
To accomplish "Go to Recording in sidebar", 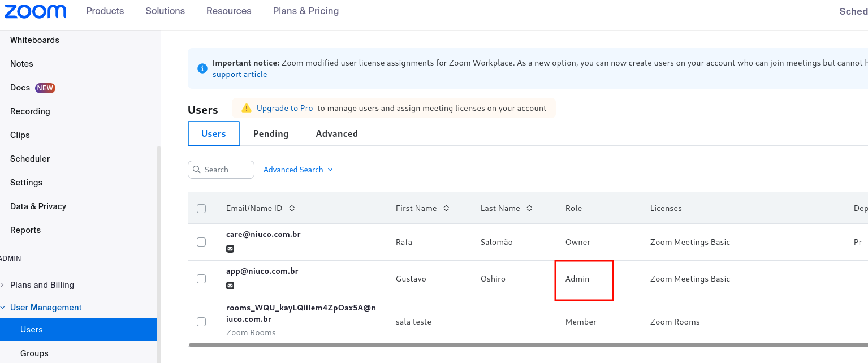I will (30, 111).
